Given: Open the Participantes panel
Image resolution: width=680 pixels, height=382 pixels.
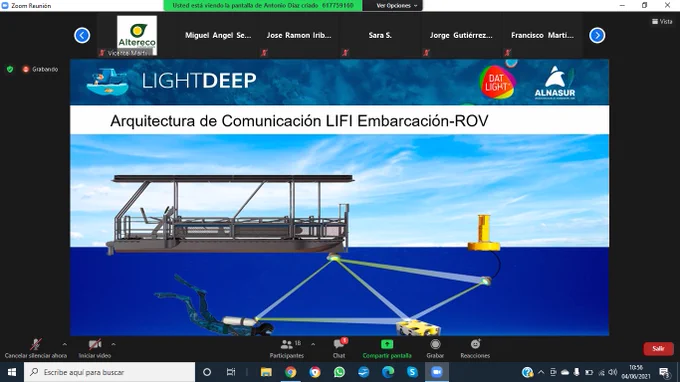Looking at the screenshot, I should click(287, 349).
